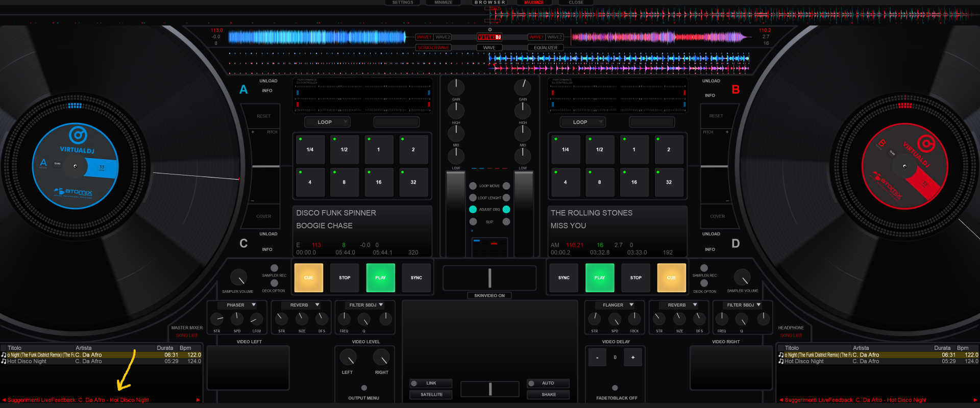Select deck D letter icon

(736, 243)
